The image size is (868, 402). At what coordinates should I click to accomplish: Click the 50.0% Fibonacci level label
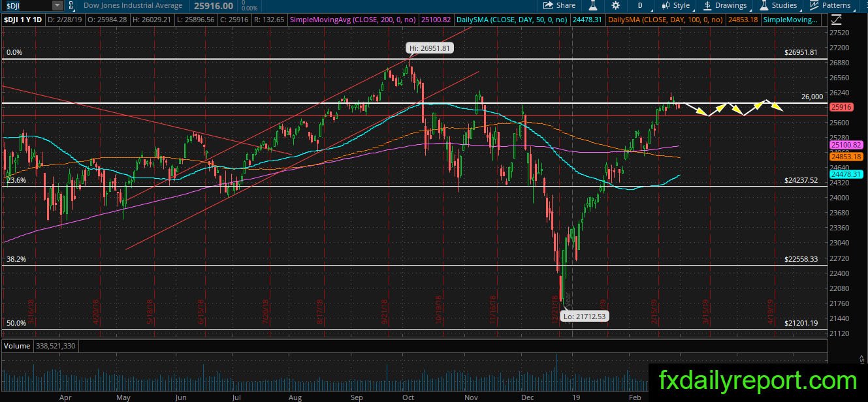coord(16,323)
